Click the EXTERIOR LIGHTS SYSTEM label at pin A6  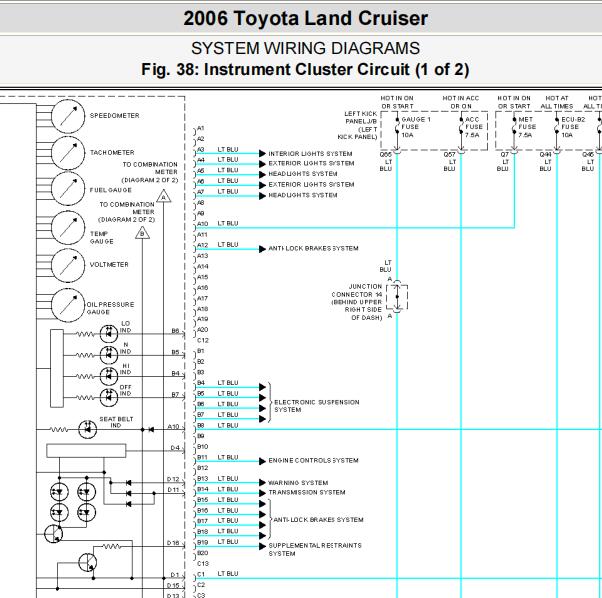[x=311, y=185]
